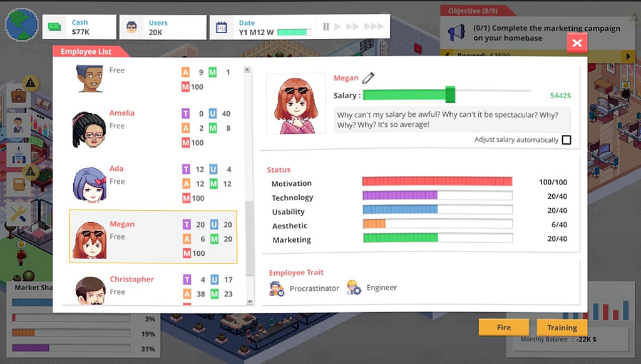This screenshot has width=641, height=364.
Task: Open the briefcase sidebar icon
Action: coord(18,96)
